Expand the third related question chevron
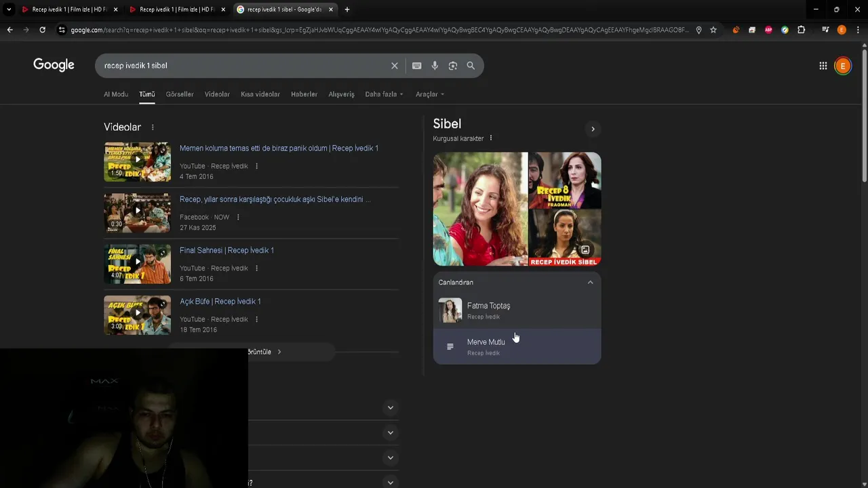The width and height of the screenshot is (868, 488). (390, 457)
